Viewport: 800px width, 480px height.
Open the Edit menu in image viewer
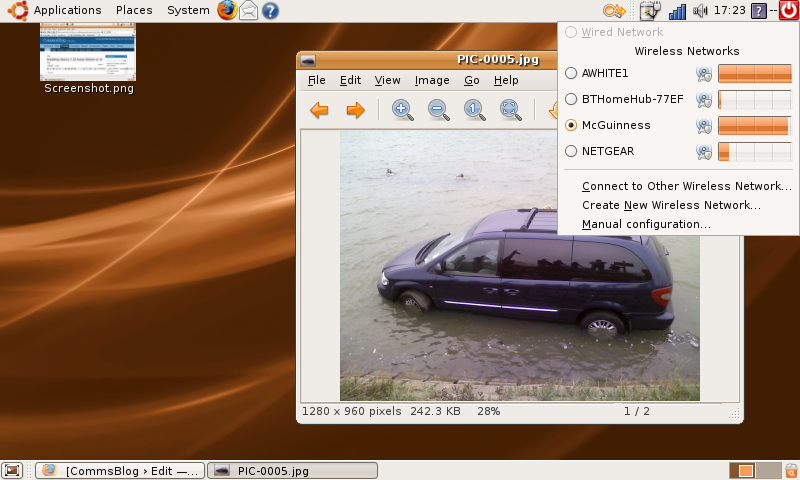[351, 80]
